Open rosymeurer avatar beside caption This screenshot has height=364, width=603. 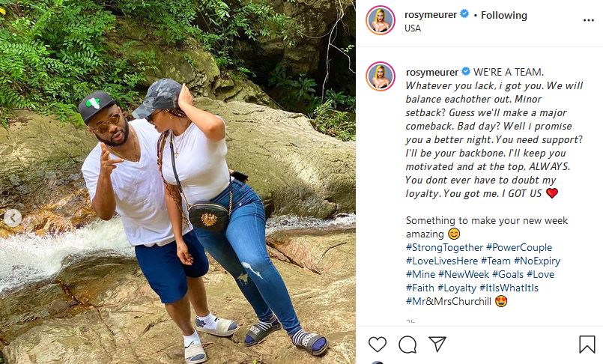381,78
